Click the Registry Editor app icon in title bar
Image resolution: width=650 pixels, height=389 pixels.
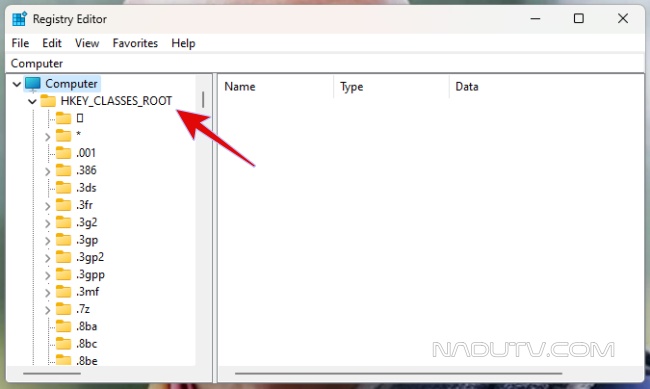tap(19, 19)
